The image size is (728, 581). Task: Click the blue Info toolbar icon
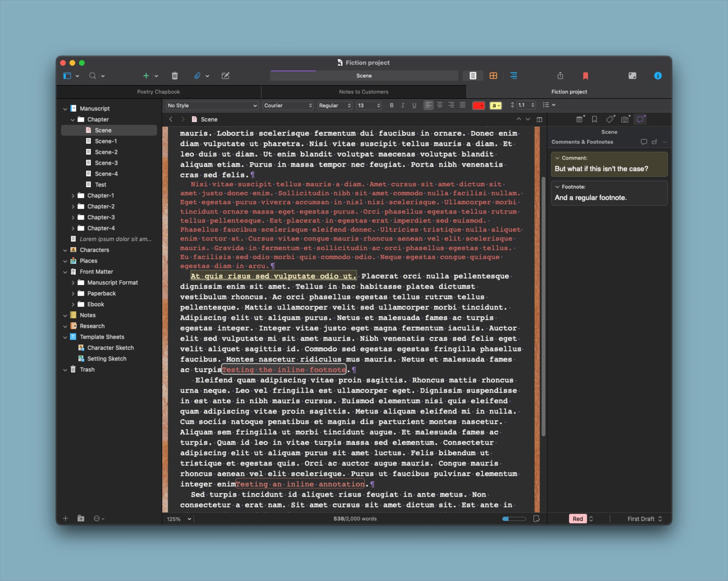pos(658,75)
